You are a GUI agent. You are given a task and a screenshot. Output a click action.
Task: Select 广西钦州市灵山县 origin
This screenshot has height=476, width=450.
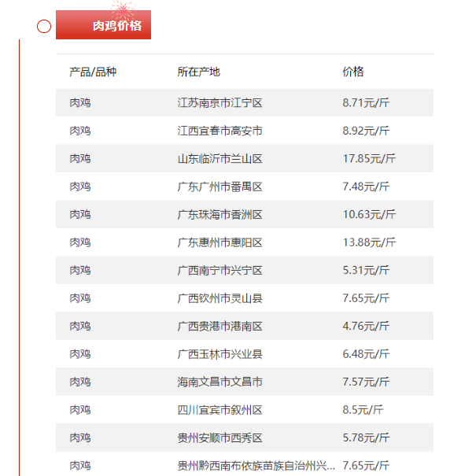(x=219, y=298)
